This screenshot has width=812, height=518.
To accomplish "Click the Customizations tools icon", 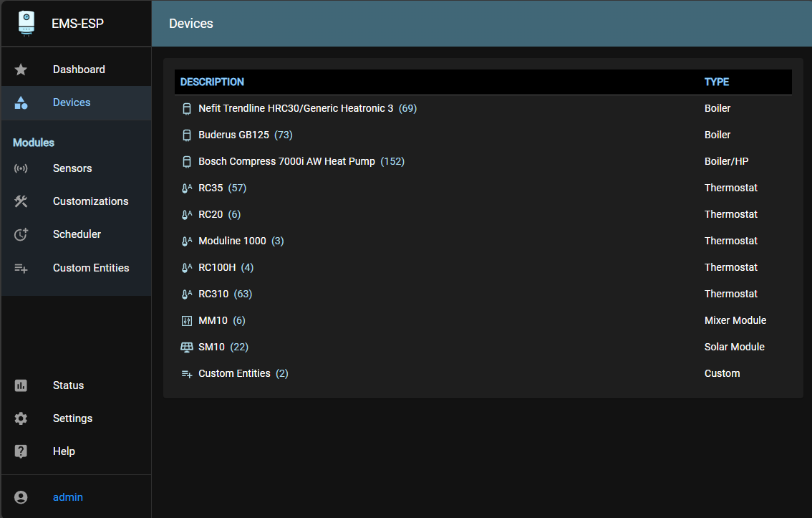I will [20, 201].
